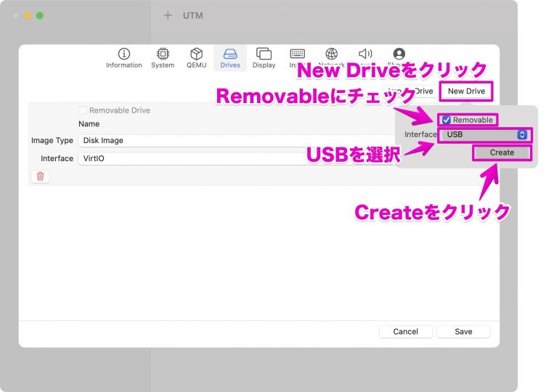
Task: Click the Create button
Action: point(502,153)
